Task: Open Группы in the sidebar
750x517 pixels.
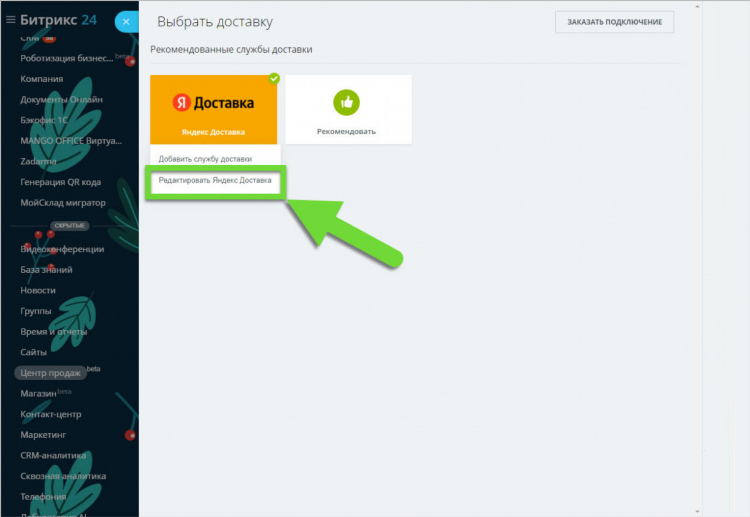Action: pos(35,311)
